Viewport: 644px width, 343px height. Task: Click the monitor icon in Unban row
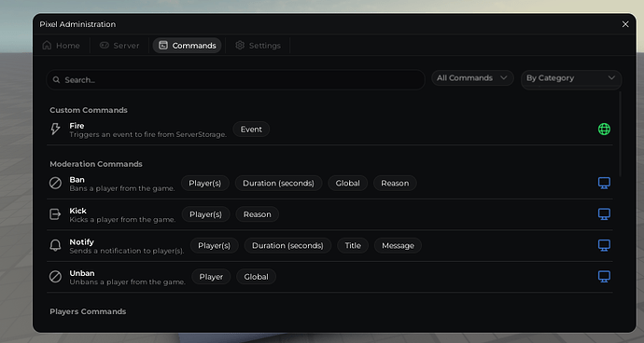tap(604, 277)
